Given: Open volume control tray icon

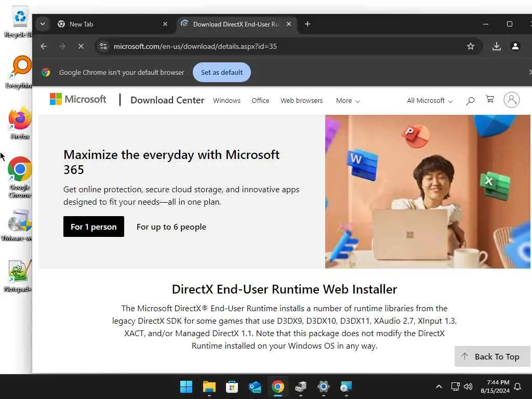Looking at the screenshot, I should point(468,387).
